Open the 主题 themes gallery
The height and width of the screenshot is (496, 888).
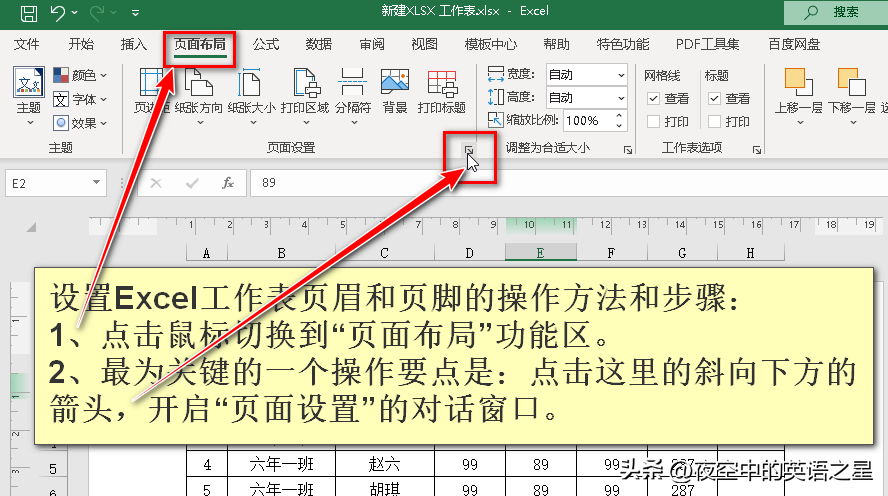click(29, 96)
